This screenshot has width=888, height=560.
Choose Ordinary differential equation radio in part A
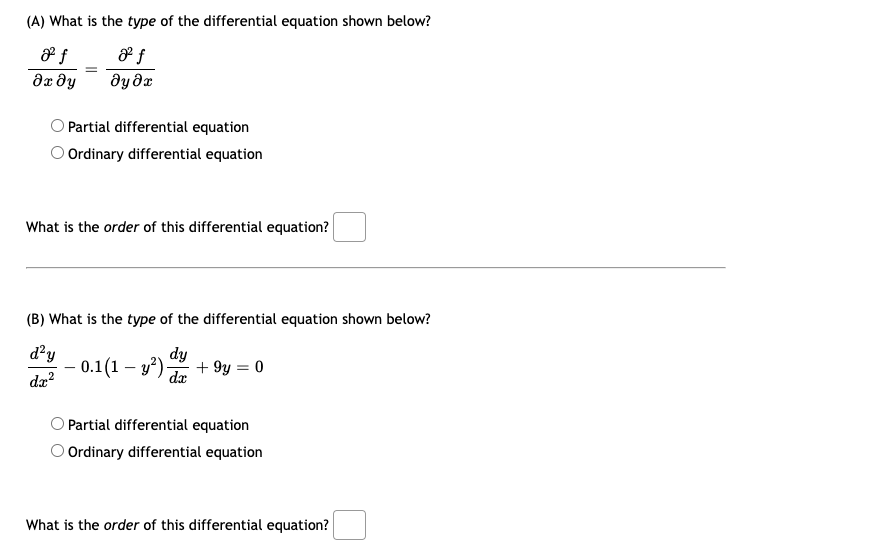click(57, 153)
